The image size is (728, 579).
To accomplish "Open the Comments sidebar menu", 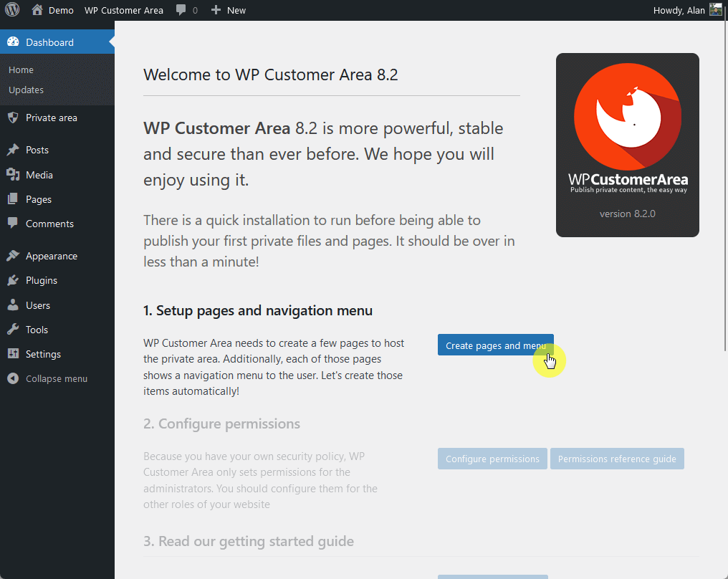I will [57, 224].
